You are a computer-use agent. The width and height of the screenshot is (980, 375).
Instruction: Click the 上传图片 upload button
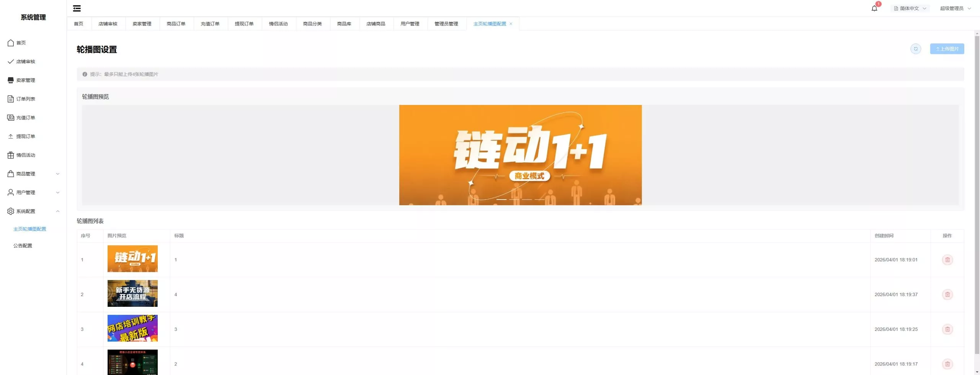[947, 49]
